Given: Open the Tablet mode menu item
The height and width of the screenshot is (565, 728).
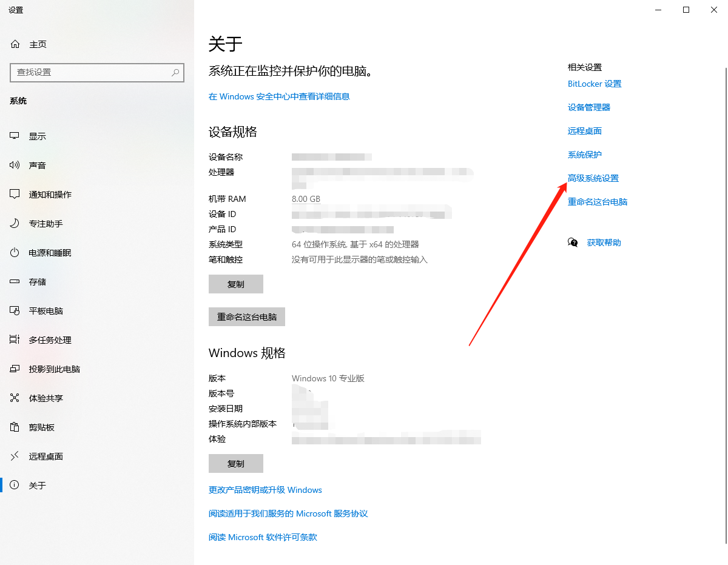Looking at the screenshot, I should point(45,311).
